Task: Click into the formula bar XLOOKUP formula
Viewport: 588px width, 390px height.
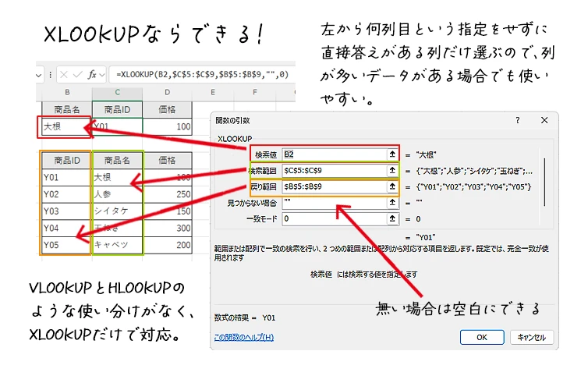Action: pos(203,75)
